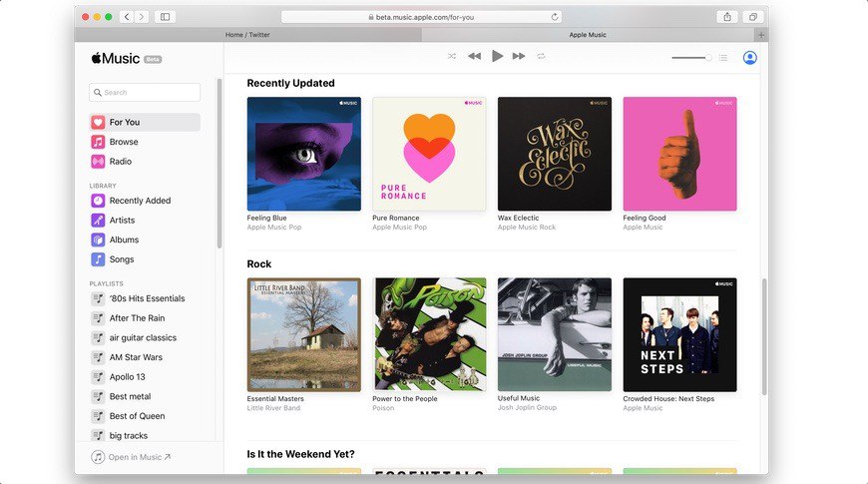Open the Power to the People album cover
The height and width of the screenshot is (484, 868).
click(x=429, y=334)
